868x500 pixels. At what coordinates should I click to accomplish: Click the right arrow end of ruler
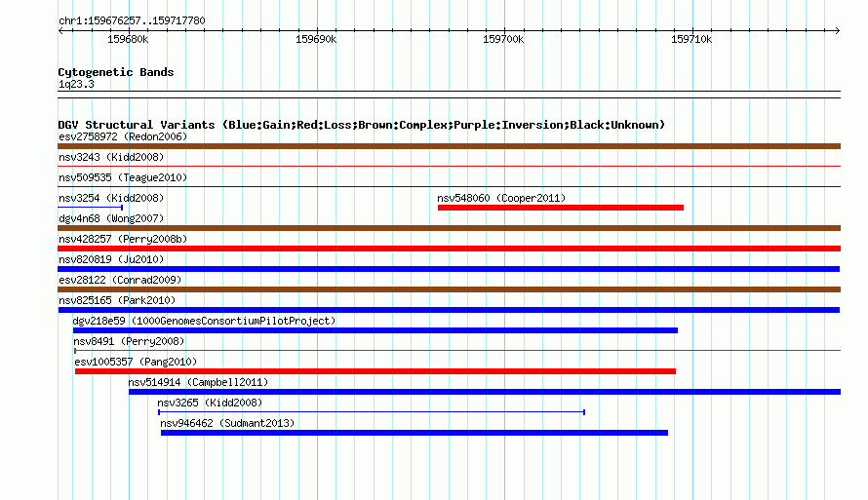(837, 31)
